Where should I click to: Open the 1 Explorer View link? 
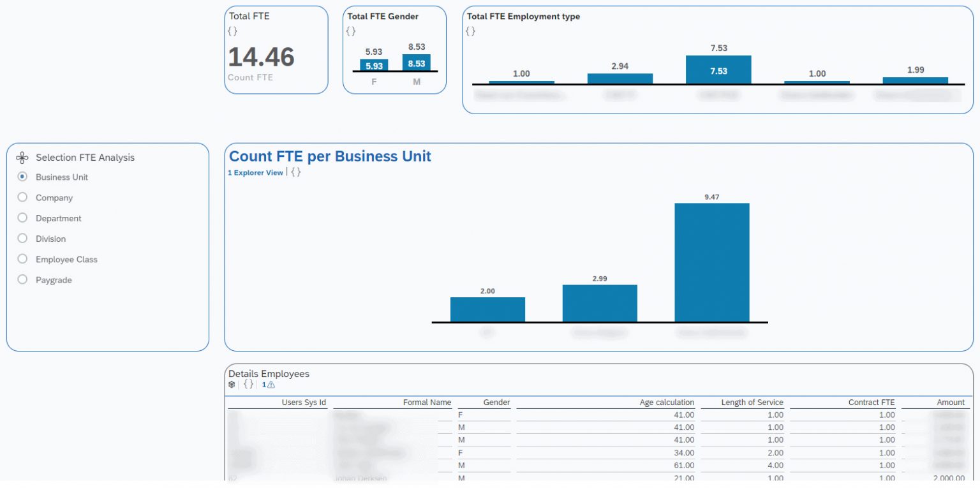pos(254,172)
